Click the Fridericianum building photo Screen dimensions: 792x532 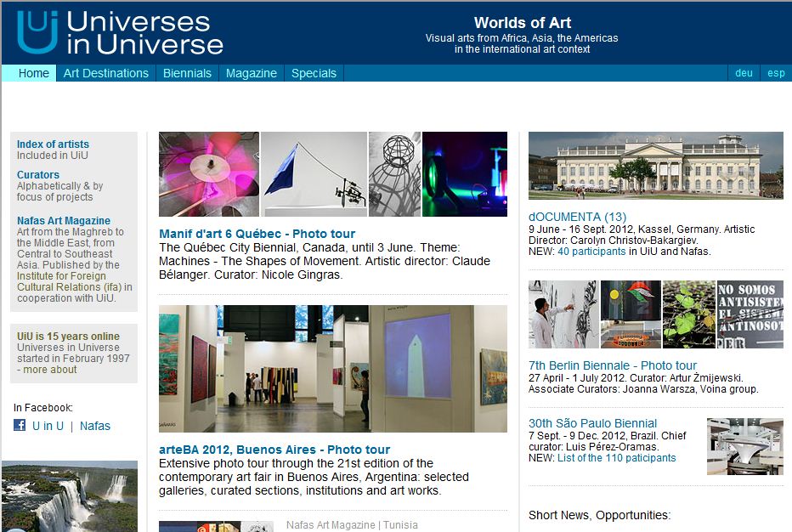point(656,166)
